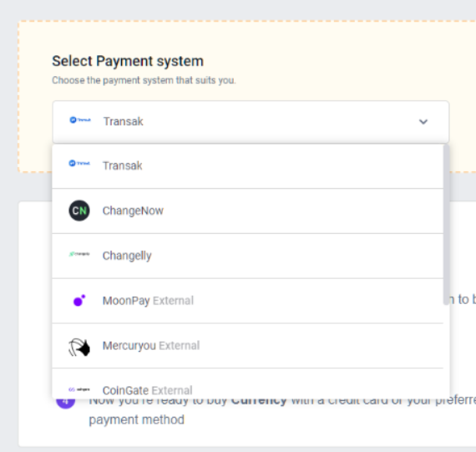
Task: Click the dropdown list scrollbar thumb
Action: [x=446, y=224]
